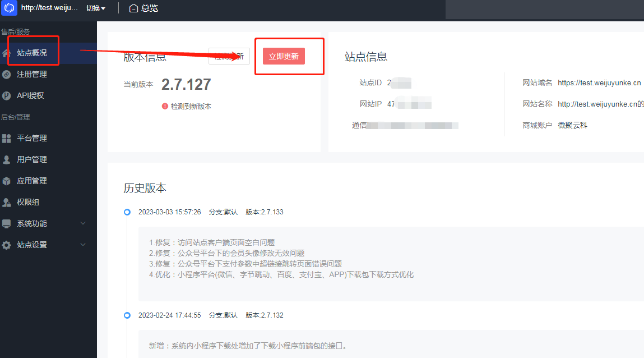Image resolution: width=644 pixels, height=358 pixels.
Task: Click the home icon beside 总览
Action: pyautogui.click(x=133, y=8)
